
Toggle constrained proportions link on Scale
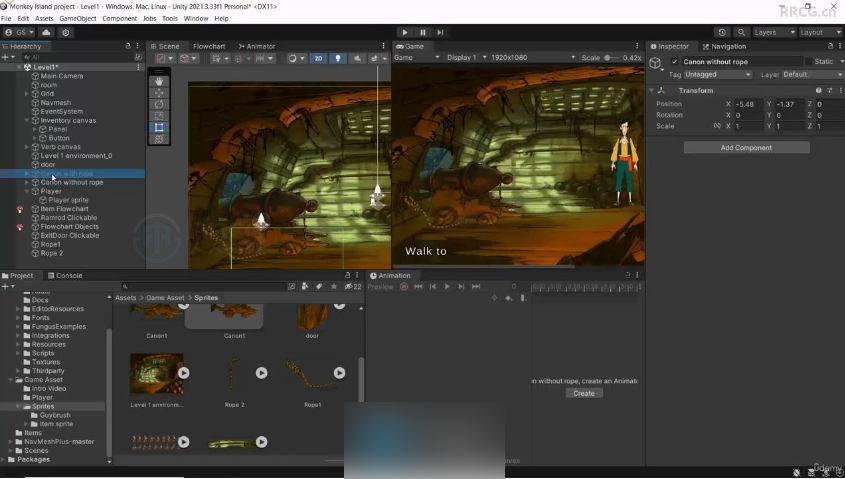coord(717,126)
